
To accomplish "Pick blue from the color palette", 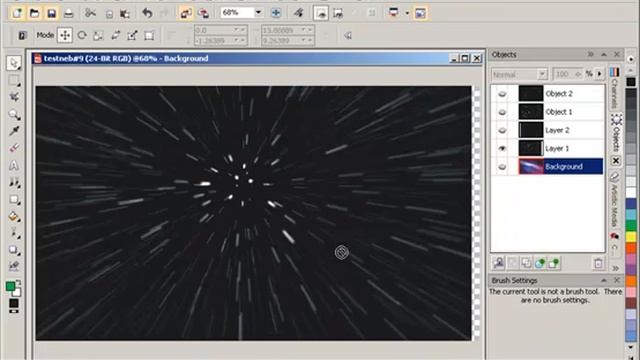I will [x=631, y=203].
